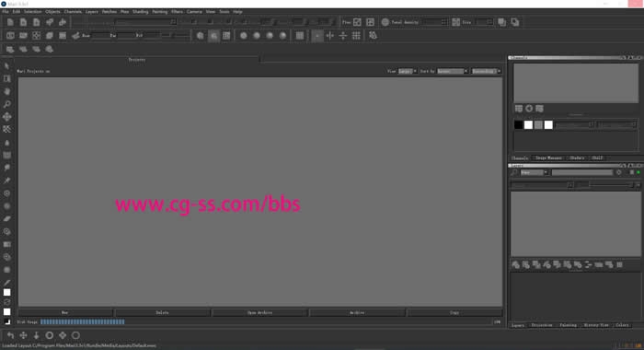This screenshot has width=644, height=350.
Task: Expand the Sort by dropdown
Action: click(x=453, y=71)
